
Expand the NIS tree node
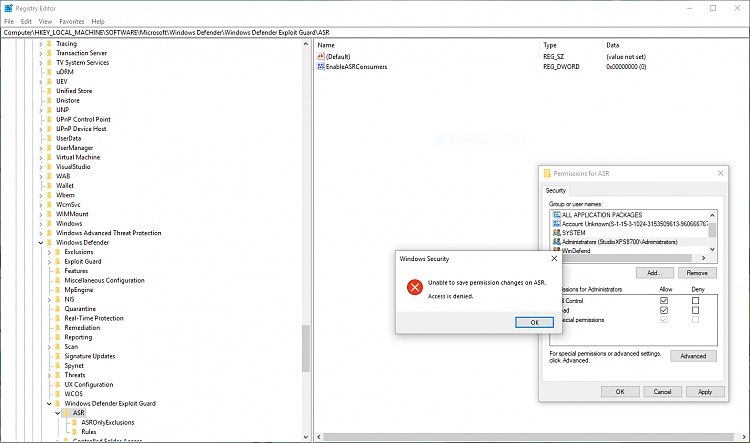(49, 299)
